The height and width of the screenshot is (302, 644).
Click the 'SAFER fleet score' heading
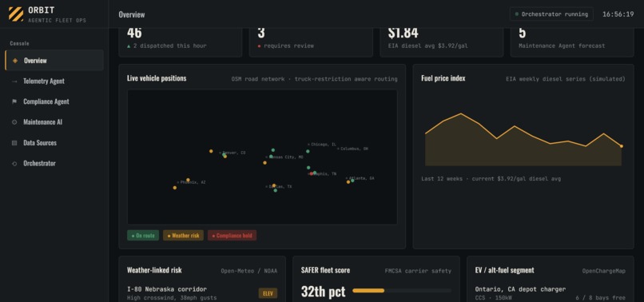tap(326, 270)
